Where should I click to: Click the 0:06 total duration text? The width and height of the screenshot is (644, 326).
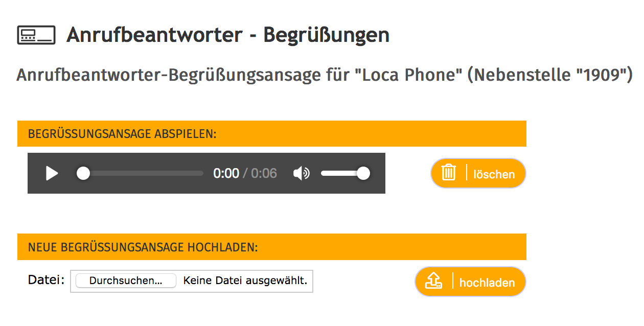[x=264, y=174]
